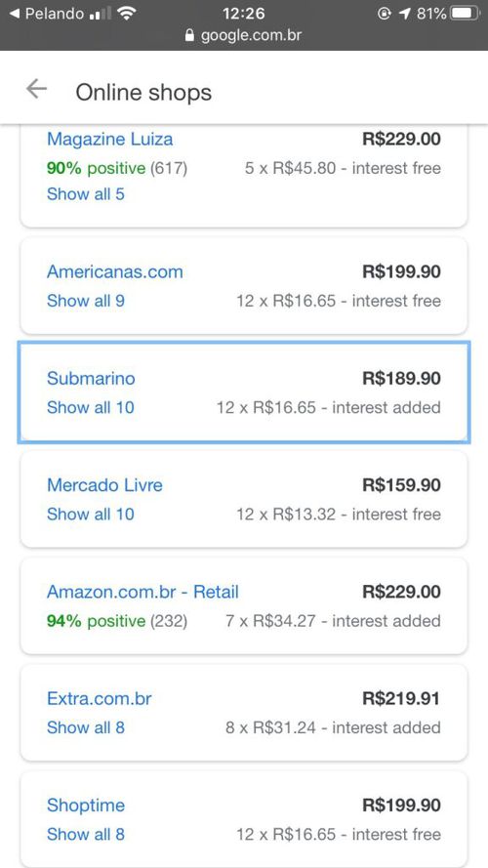Screen dimensions: 488x868
Task: Return to the Pelando app via status bar
Action: point(47,14)
